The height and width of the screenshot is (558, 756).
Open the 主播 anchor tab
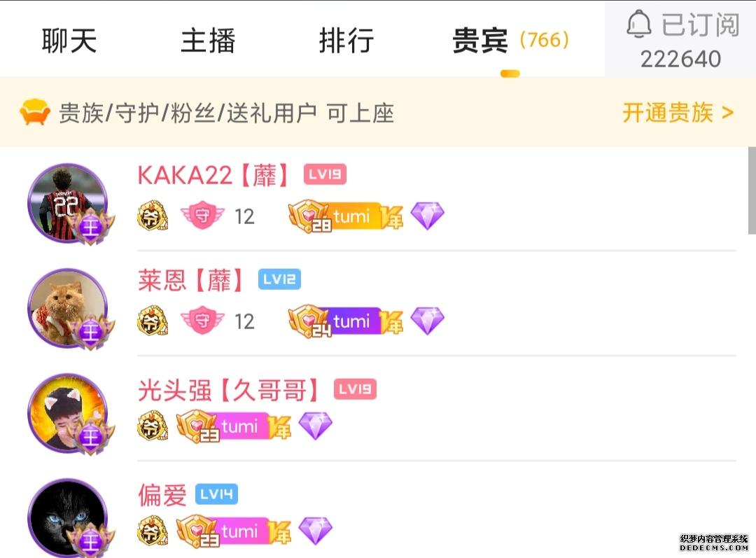click(x=208, y=40)
